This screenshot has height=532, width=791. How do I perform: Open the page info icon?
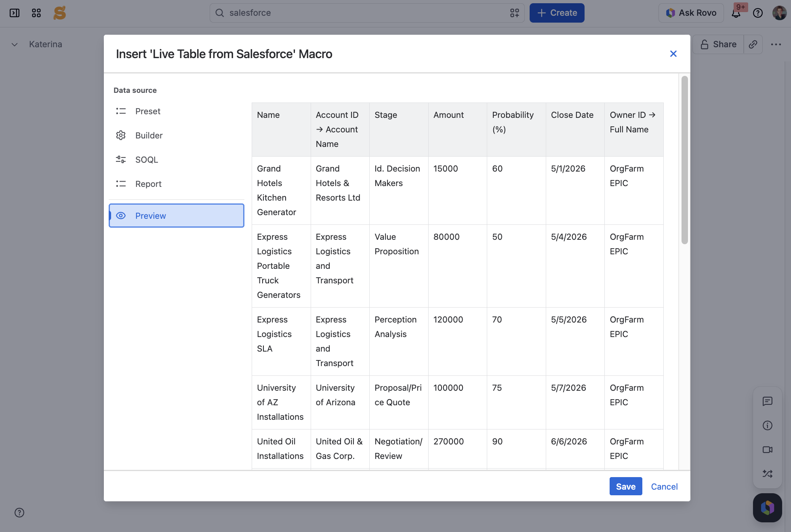[x=768, y=425]
